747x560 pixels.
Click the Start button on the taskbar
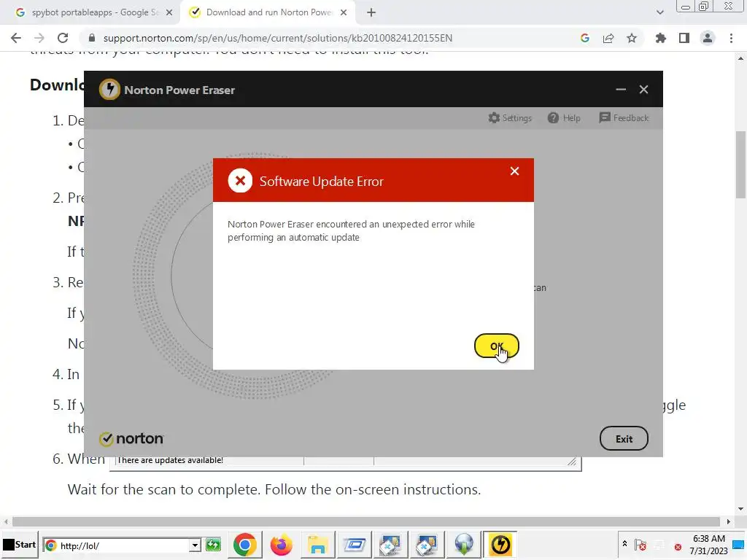click(19, 545)
